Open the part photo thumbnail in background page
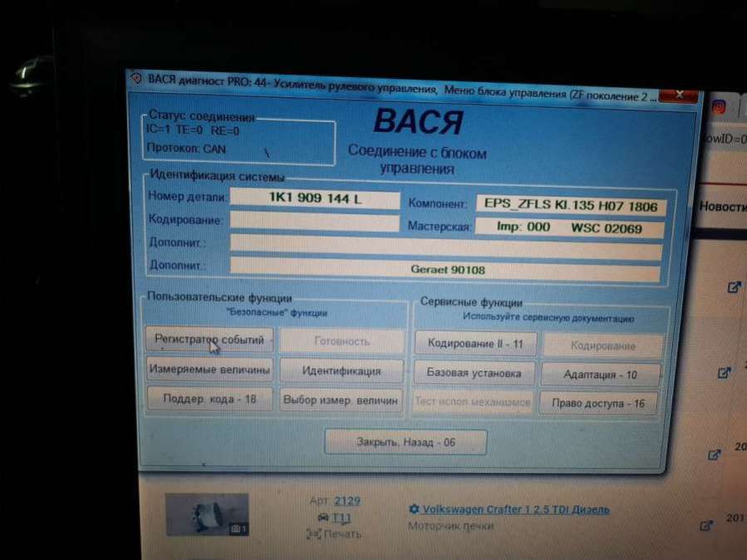Screen dimensions: 747x560 207,515
